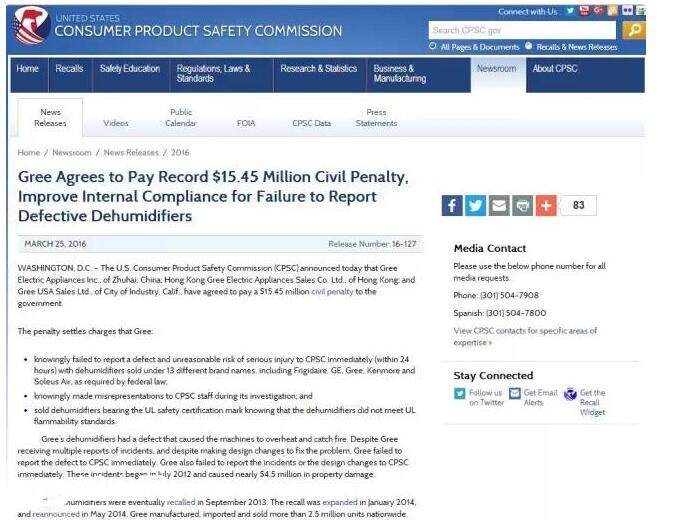Click the date MARCH 25, 2016

click(55, 244)
